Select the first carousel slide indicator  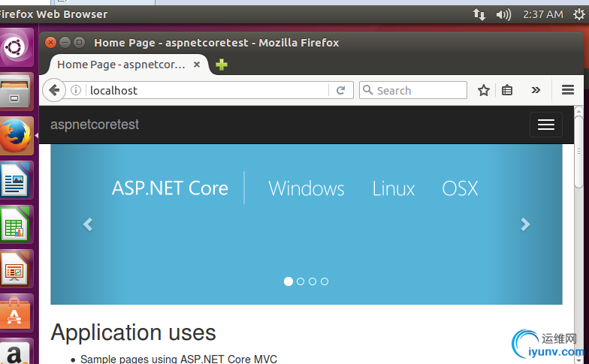click(288, 281)
